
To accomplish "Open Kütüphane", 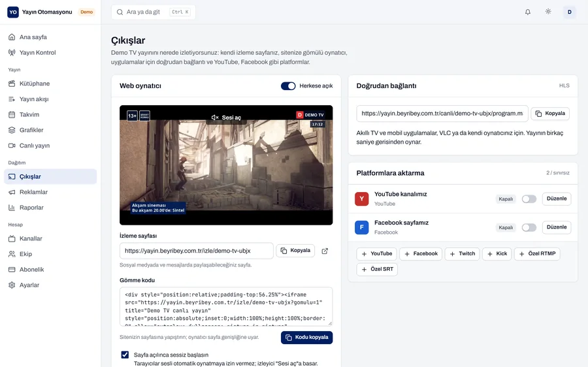I will coord(50,84).
